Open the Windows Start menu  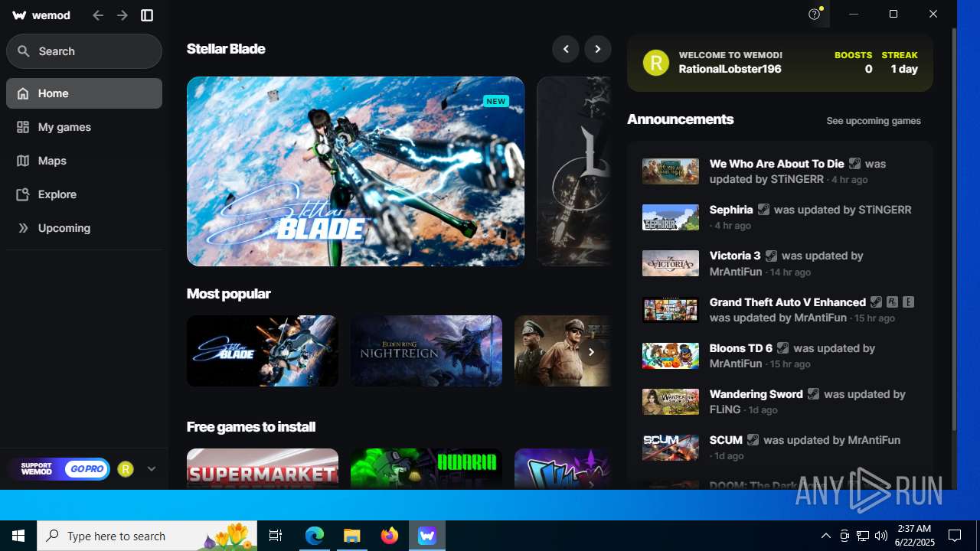(18, 536)
